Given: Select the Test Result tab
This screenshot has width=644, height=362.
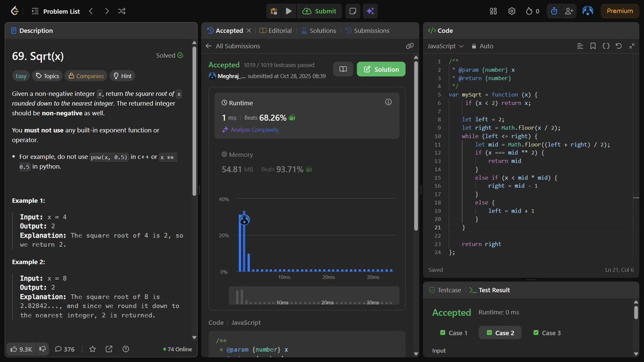Looking at the screenshot, I should 489,290.
